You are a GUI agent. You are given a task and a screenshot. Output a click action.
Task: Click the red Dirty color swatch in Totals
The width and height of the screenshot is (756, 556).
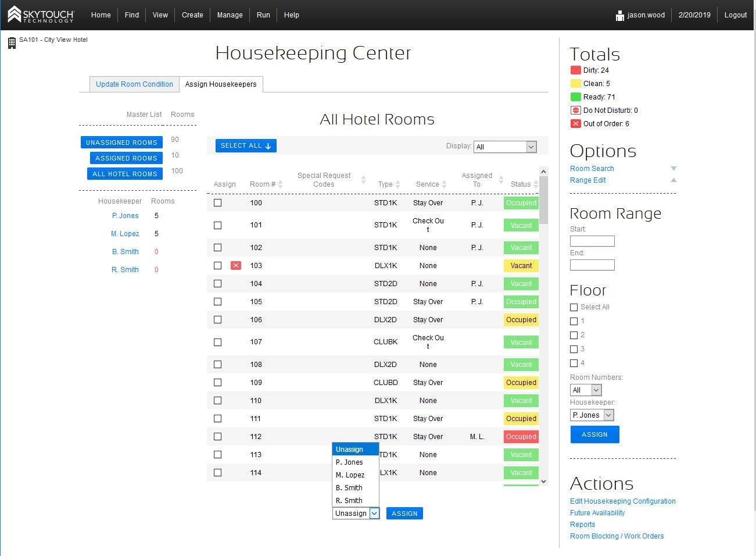click(x=575, y=70)
